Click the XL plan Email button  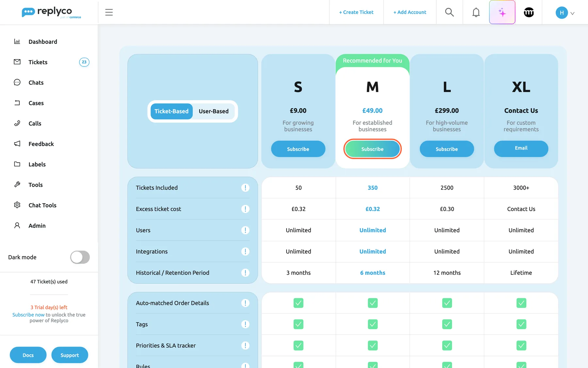pos(521,149)
